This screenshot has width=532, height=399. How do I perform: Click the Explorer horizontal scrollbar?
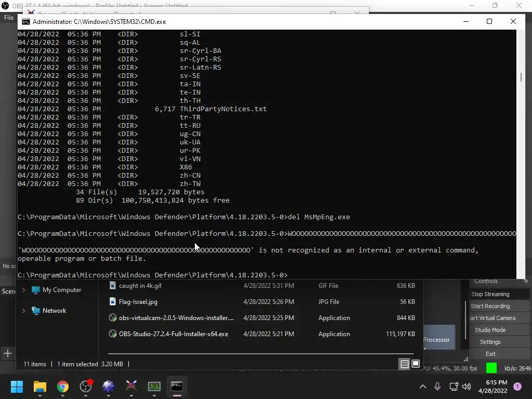[x=261, y=353]
